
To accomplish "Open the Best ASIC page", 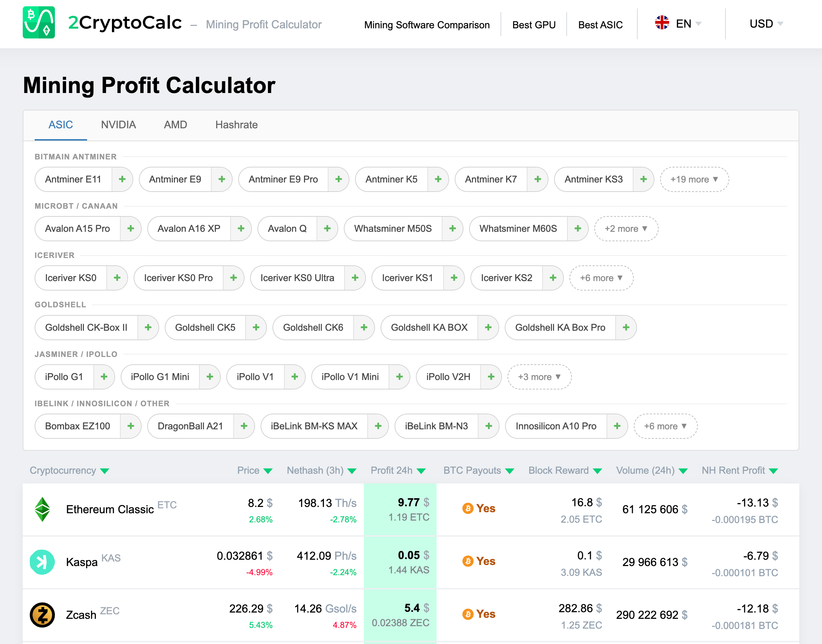I will tap(601, 24).
